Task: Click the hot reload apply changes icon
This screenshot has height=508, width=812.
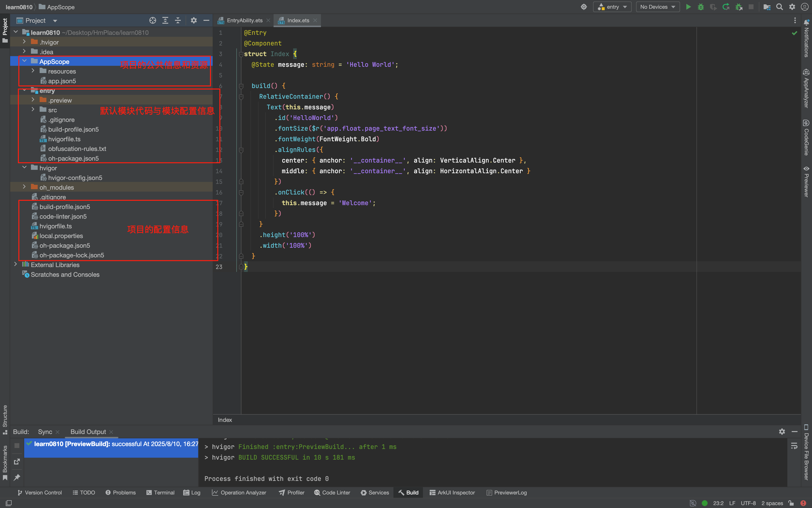Action: point(726,7)
